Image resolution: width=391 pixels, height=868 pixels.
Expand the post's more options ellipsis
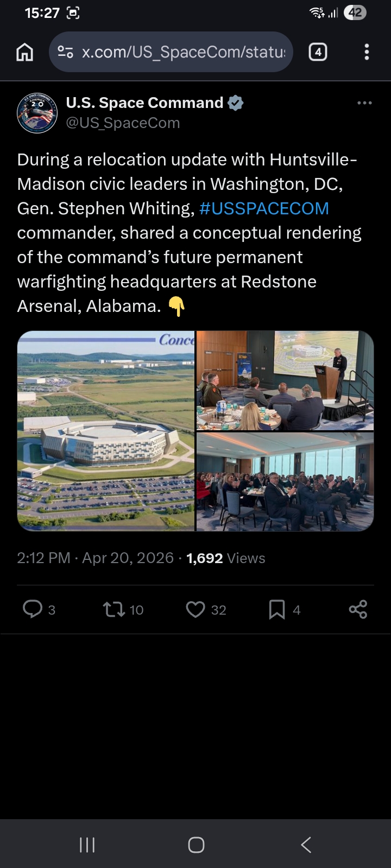pos(364,103)
